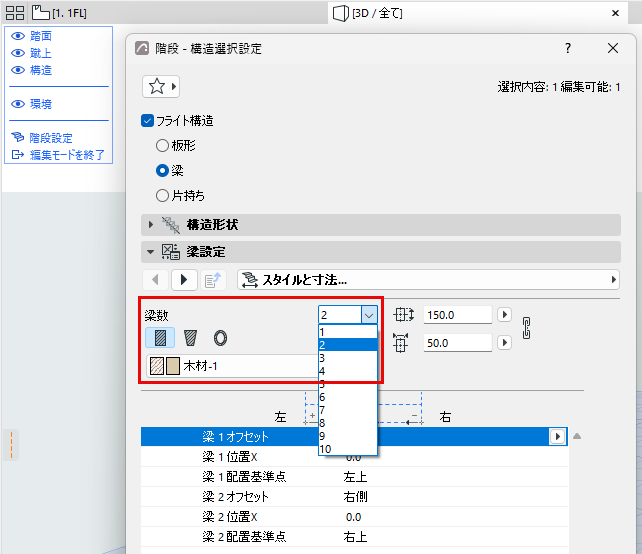
Task: Choose 3 in the 梁数 dropdown list
Action: (x=348, y=358)
